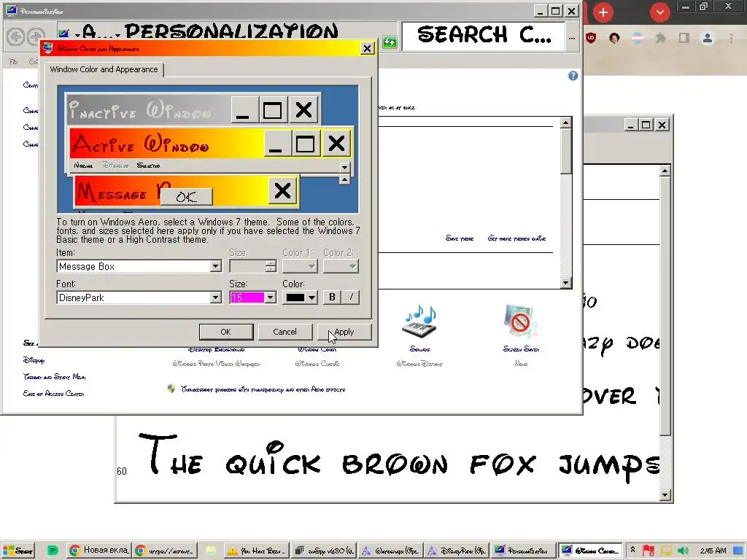Open the Desktop Background link
The height and width of the screenshot is (560, 747).
click(x=216, y=349)
